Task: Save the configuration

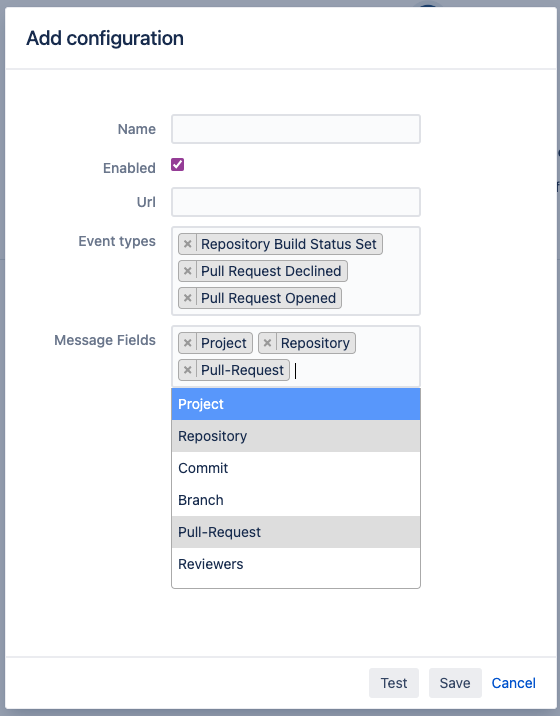Action: click(x=455, y=683)
